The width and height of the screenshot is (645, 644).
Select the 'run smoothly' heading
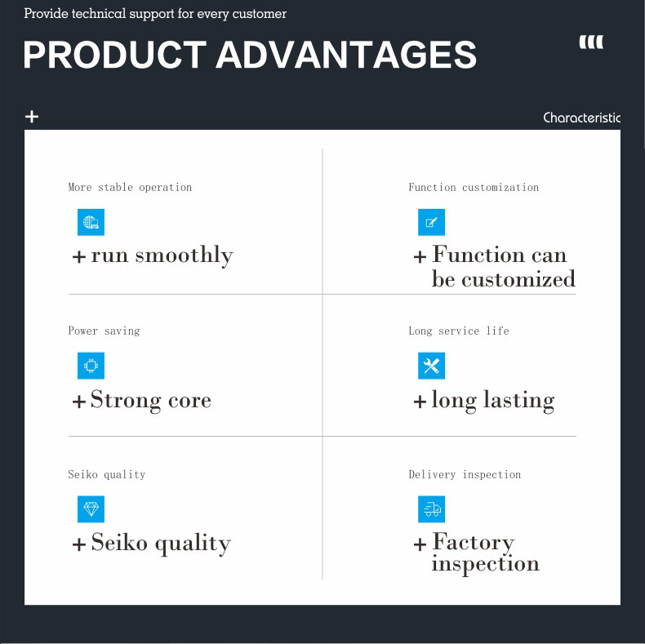(x=162, y=255)
